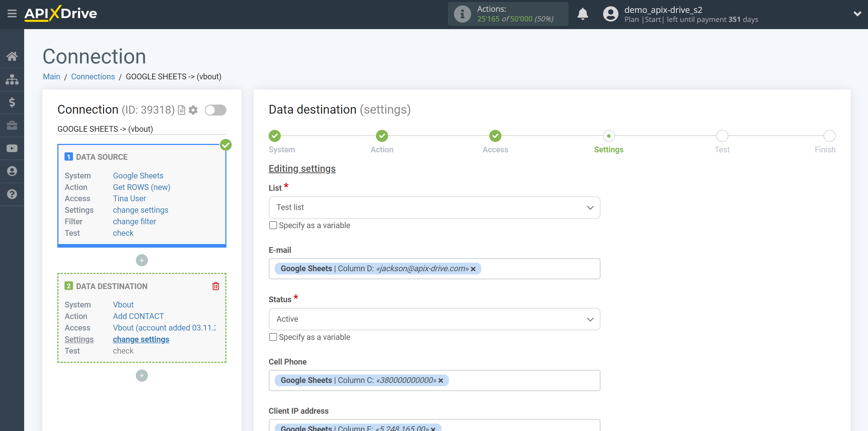This screenshot has height=431, width=868.
Task: Delete the Data Destination block
Action: 216,286
